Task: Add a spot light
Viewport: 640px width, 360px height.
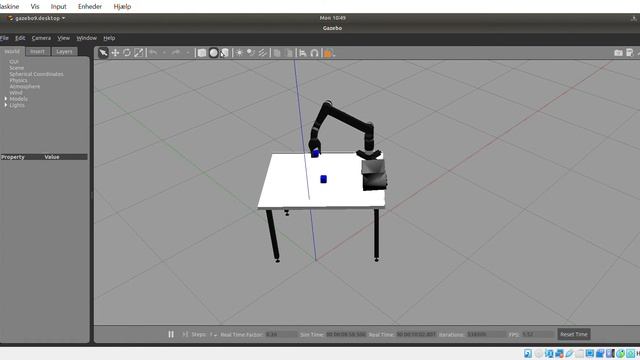Action: [x=251, y=53]
